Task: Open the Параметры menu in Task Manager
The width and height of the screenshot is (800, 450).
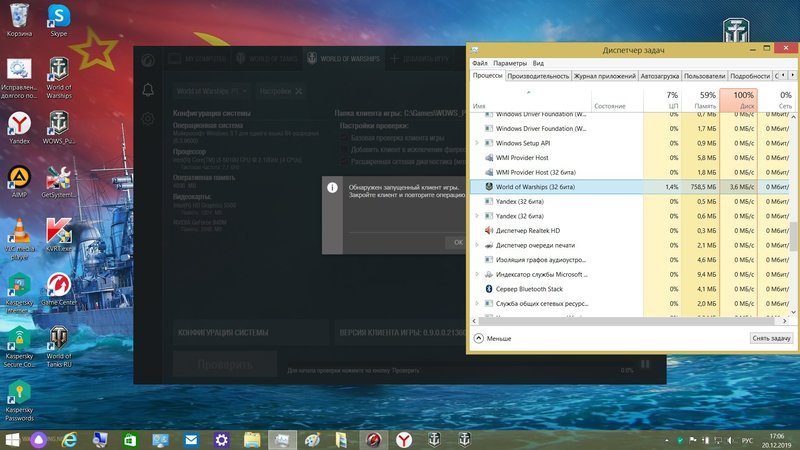Action: click(509, 62)
